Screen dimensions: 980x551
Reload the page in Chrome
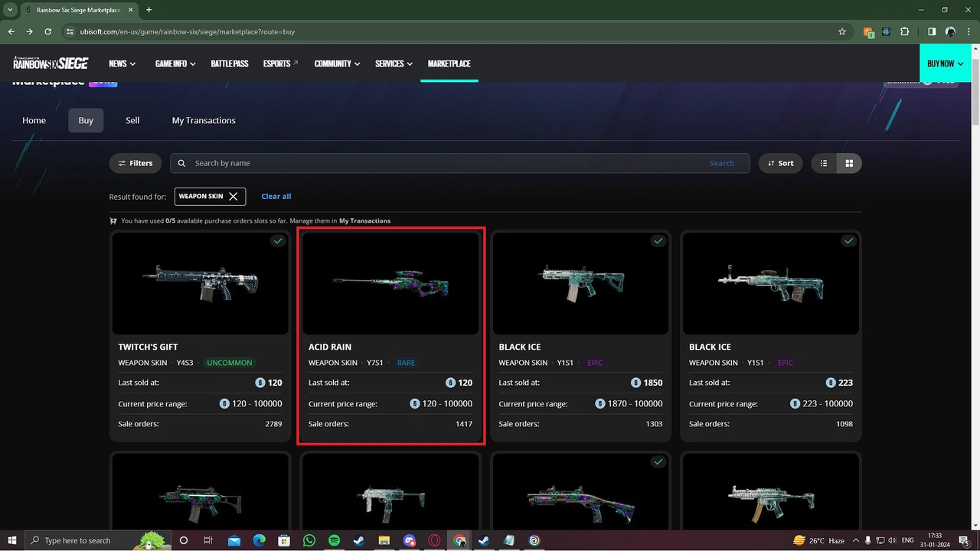tap(48, 31)
